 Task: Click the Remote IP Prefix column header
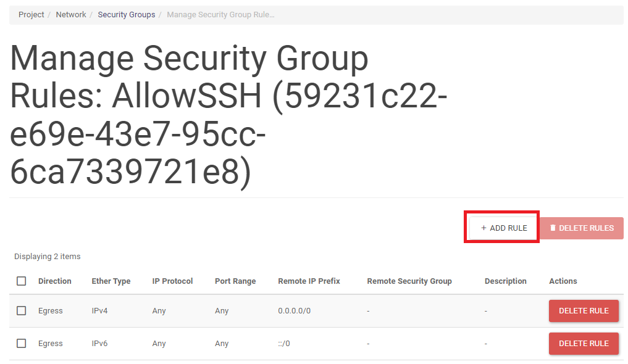point(309,281)
